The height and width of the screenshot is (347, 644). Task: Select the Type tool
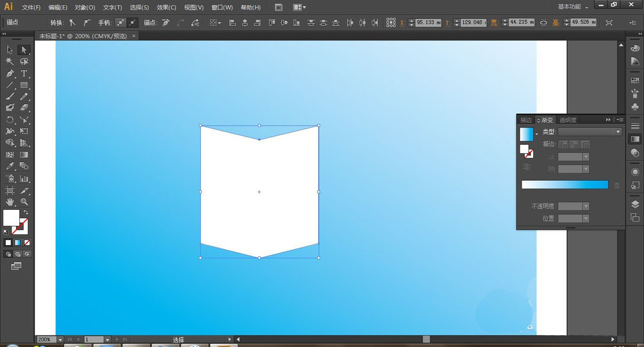24,73
